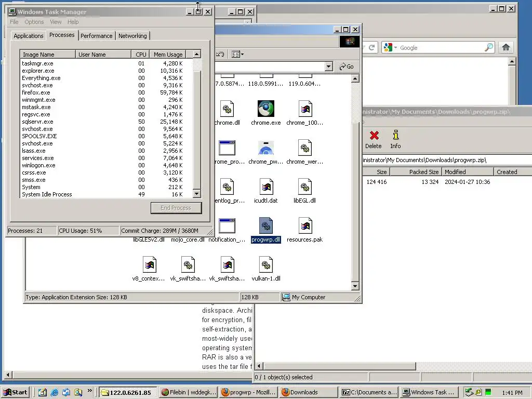
Task: Open the Task Manager Options menu
Action: (x=34, y=22)
